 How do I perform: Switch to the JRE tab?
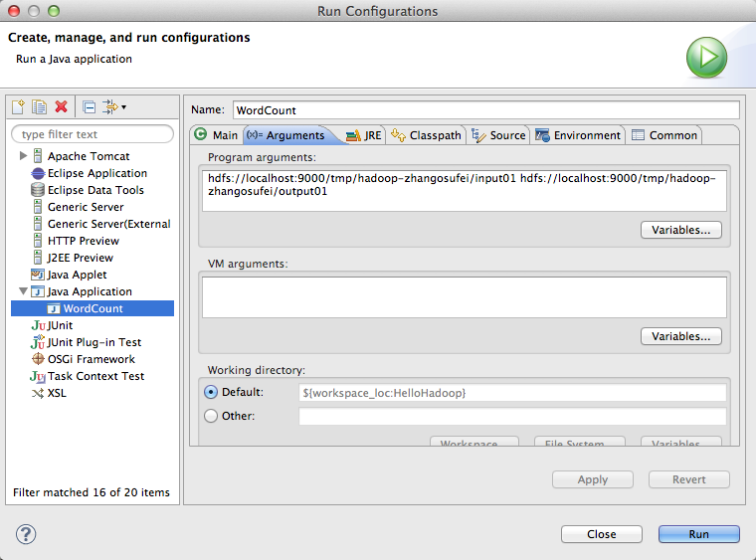[x=364, y=135]
